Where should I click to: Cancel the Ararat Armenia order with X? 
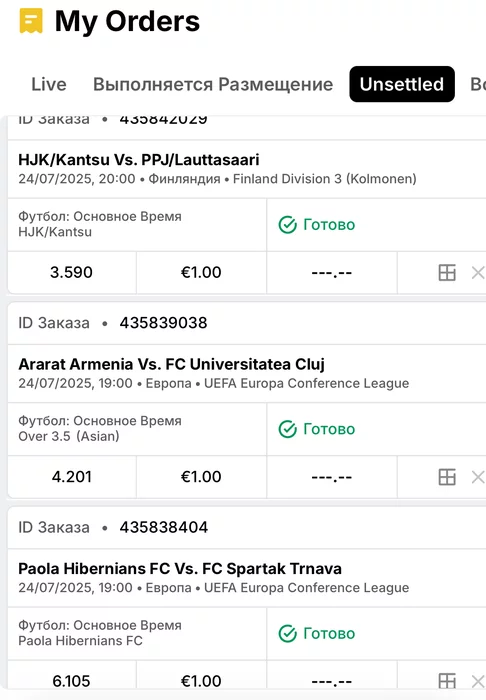[478, 477]
